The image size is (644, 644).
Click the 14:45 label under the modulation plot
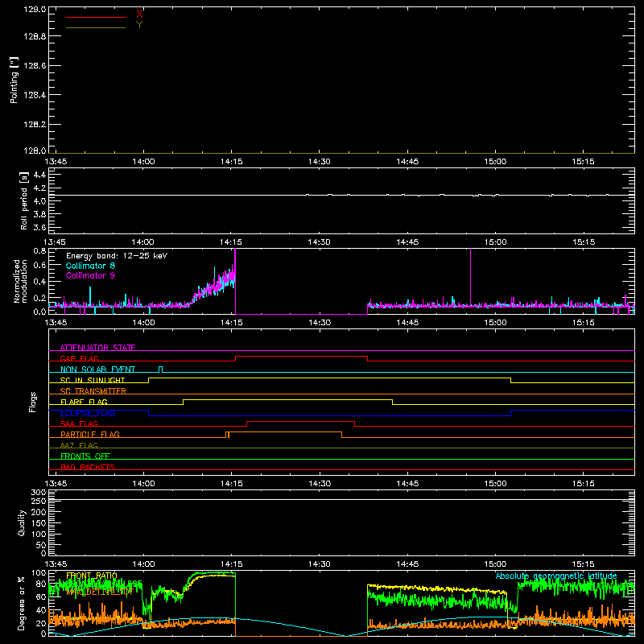tap(407, 323)
